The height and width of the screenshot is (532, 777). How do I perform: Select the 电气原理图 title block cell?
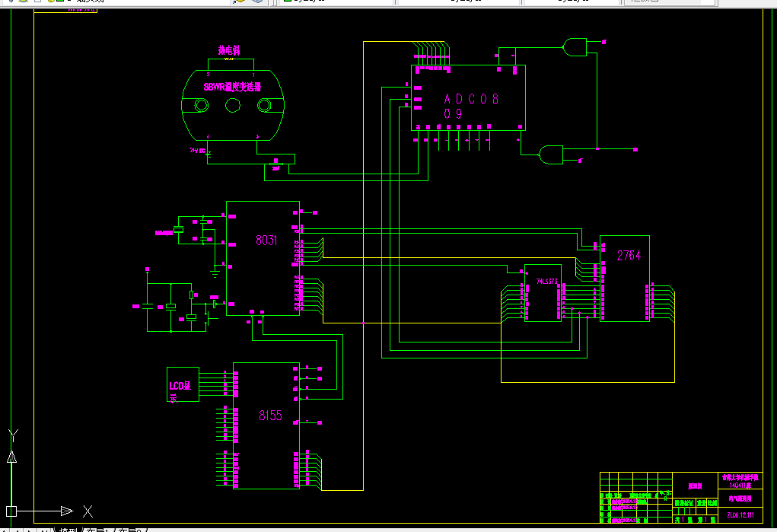pos(740,499)
